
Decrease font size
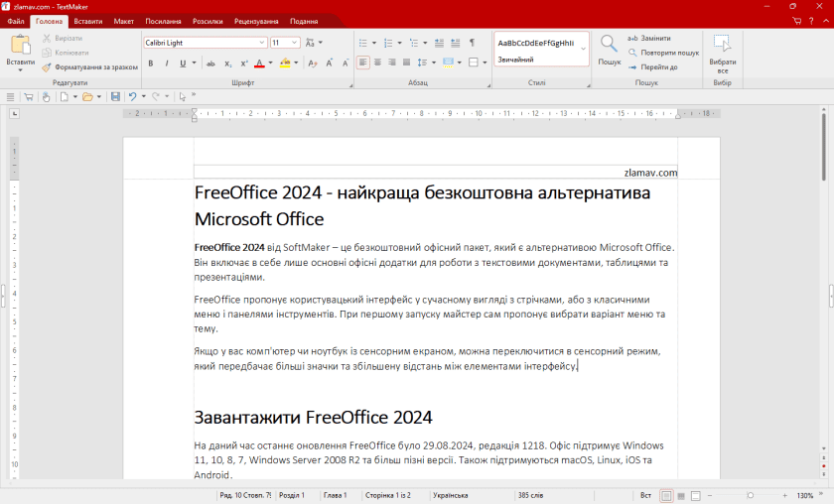(x=346, y=63)
